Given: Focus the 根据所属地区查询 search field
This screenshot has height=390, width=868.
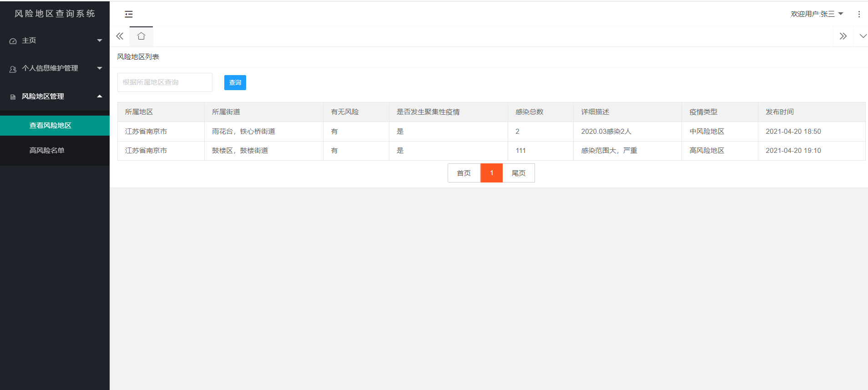Looking at the screenshot, I should (x=165, y=82).
